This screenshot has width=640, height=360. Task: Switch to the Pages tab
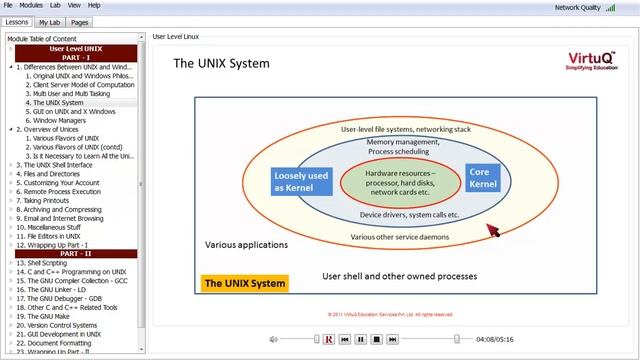(80, 22)
